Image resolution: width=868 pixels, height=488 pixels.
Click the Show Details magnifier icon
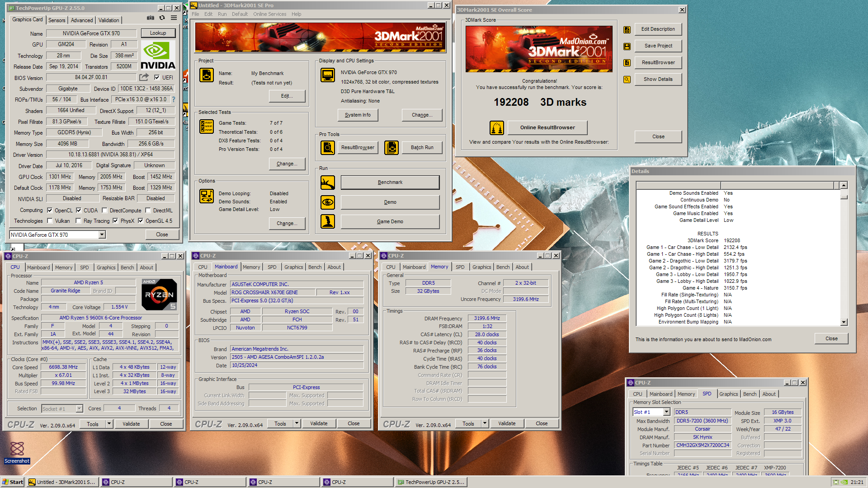627,80
